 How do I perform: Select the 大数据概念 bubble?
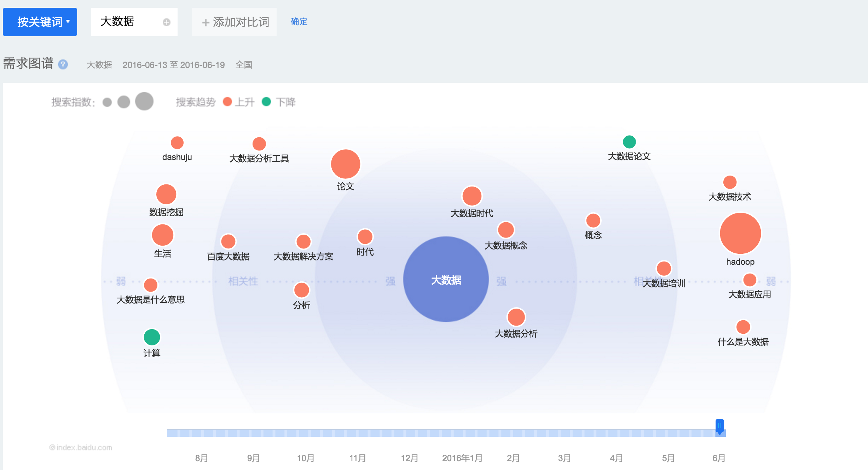pyautogui.click(x=506, y=230)
